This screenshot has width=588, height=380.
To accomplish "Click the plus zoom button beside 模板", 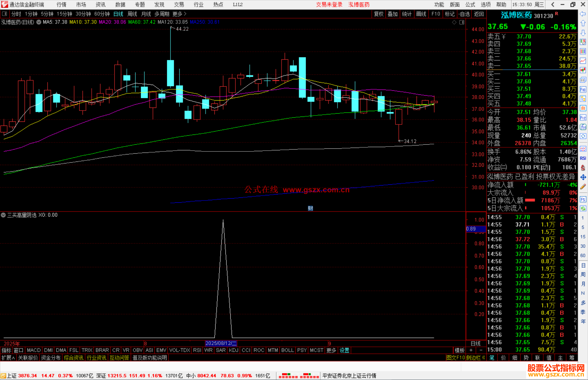I will click(x=471, y=350).
